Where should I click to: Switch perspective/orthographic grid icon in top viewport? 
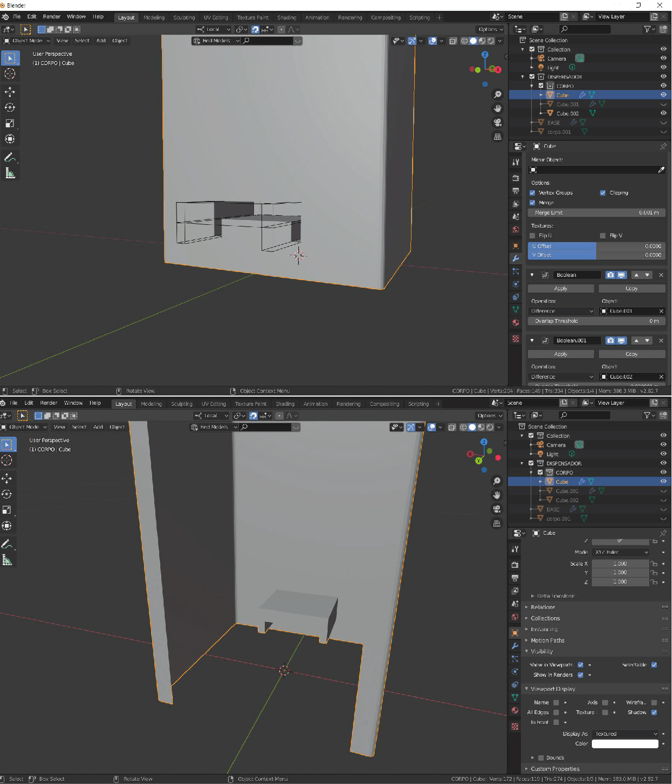(x=498, y=137)
